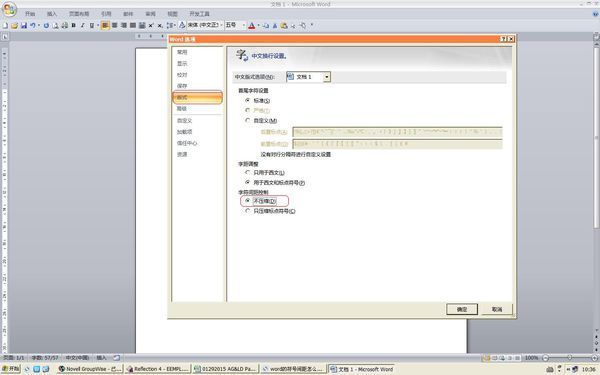Click the Distributed alignment icon
The width and height of the screenshot is (600, 375).
142,26
